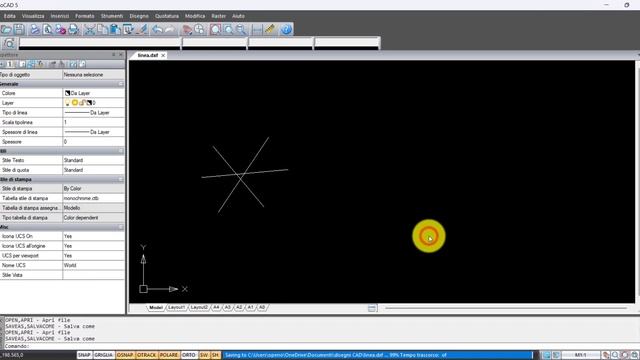Switch to the Layout1 tab
The width and height of the screenshot is (640, 360).
click(176, 307)
